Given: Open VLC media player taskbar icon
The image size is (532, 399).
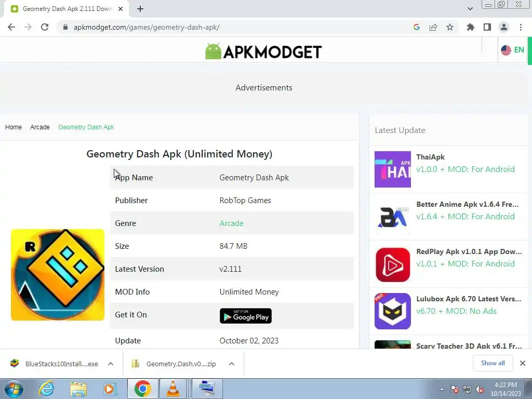Looking at the screenshot, I should 173,389.
